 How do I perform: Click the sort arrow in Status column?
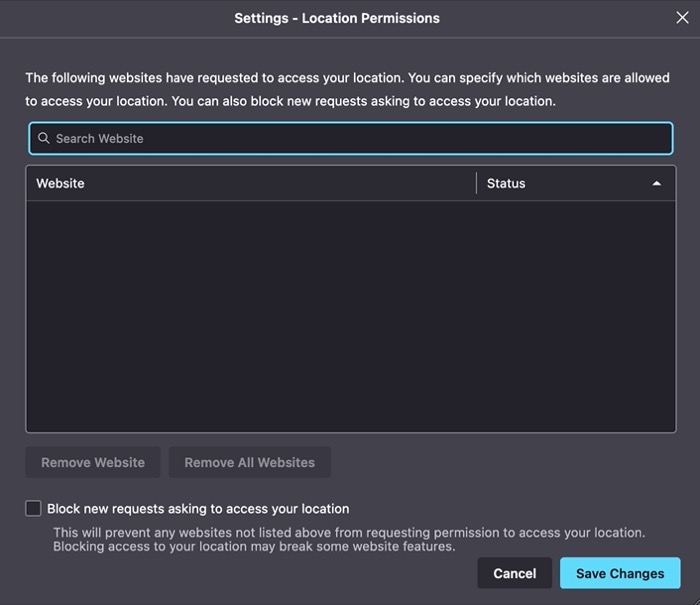pos(657,184)
